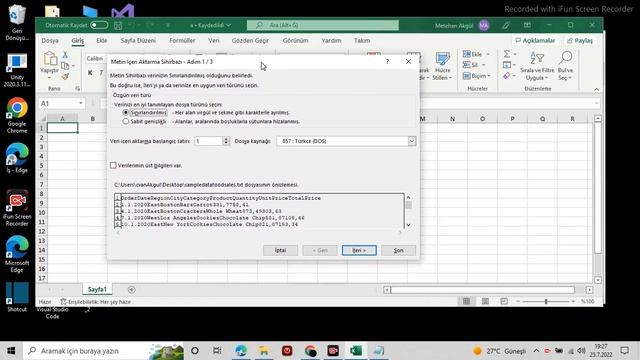Click the zoom in plus button
Viewport: 640px width, 360px height.
pos(573,301)
